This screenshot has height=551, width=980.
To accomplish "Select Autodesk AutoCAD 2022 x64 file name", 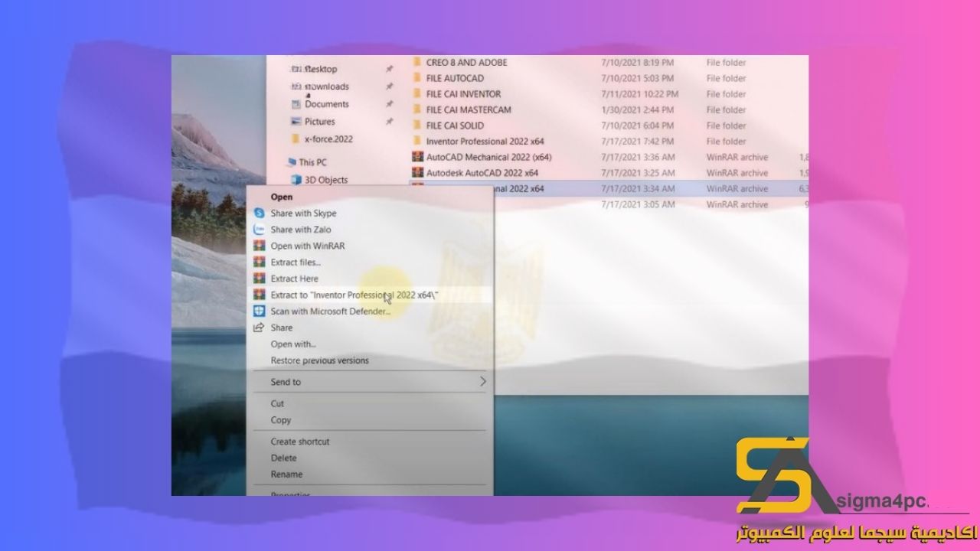I will coord(482,173).
